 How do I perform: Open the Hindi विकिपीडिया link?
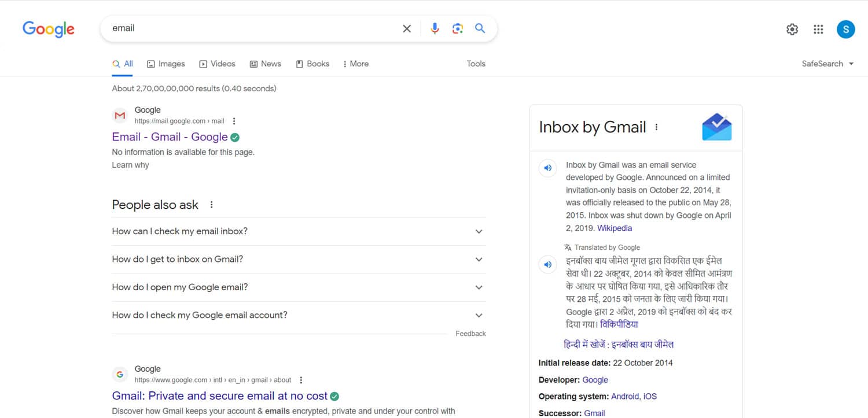619,324
